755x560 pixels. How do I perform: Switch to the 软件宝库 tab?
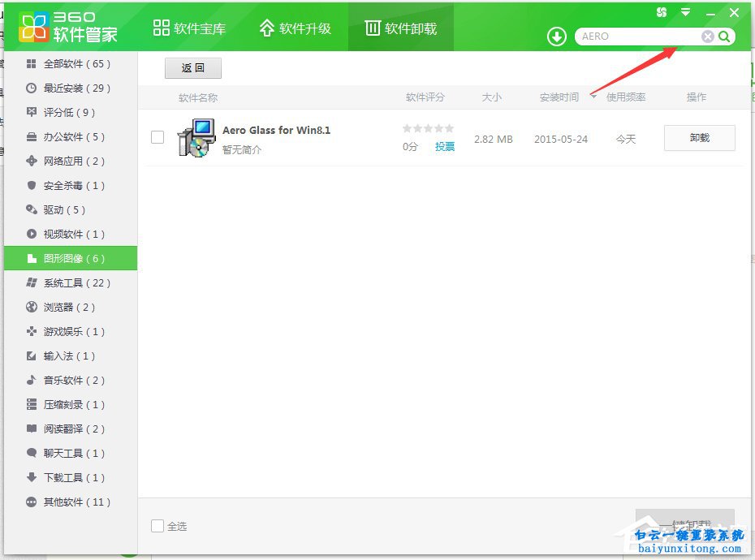(x=189, y=26)
